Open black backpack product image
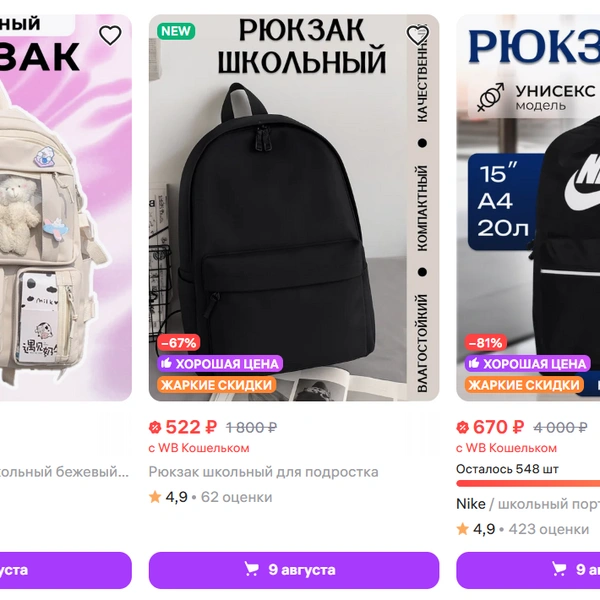 coord(294,208)
